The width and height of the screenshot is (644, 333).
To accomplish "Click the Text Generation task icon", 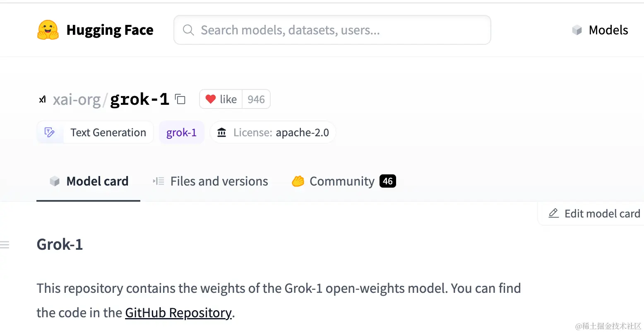I will pyautogui.click(x=50, y=133).
